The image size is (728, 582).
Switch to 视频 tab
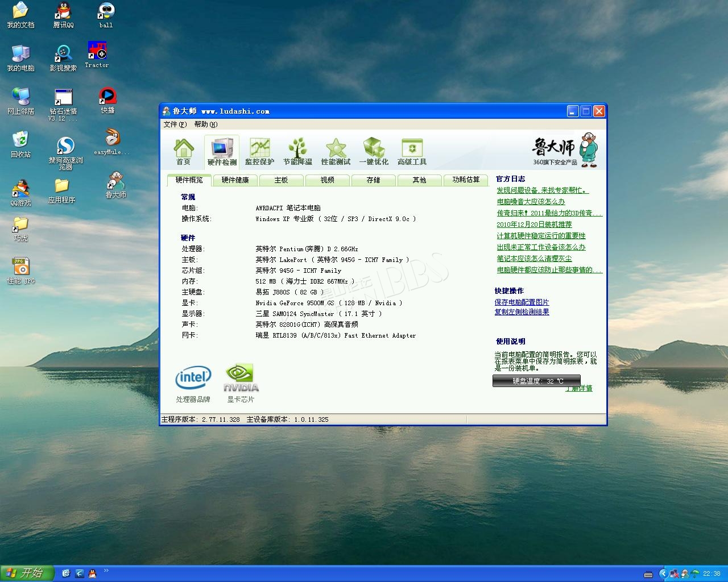pos(327,180)
